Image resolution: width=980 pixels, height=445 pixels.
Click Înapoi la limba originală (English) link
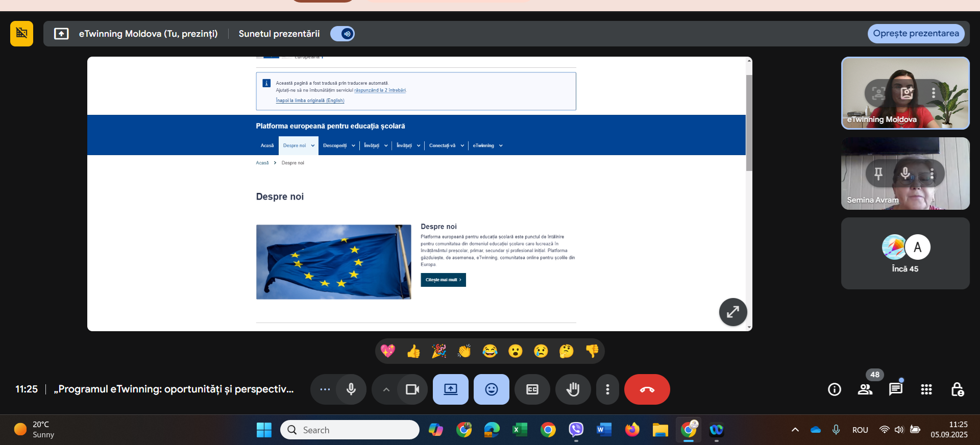310,101
